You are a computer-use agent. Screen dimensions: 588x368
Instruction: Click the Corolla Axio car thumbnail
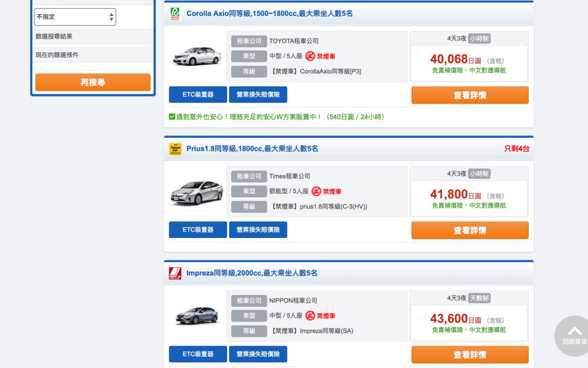(196, 57)
